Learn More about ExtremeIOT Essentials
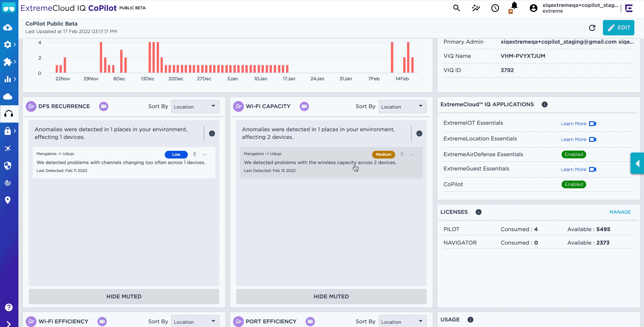This screenshot has width=644, height=327. (x=574, y=124)
